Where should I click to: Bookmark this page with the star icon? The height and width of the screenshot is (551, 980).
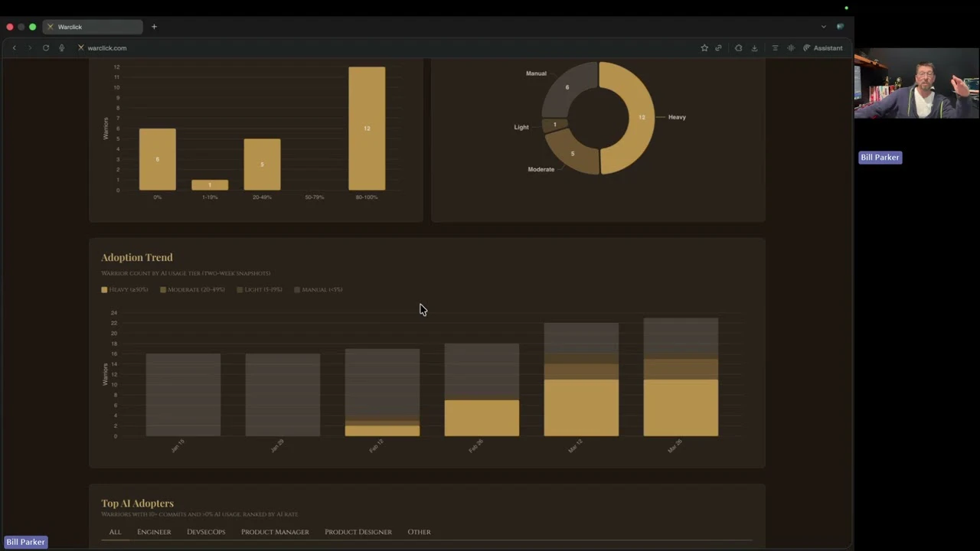tap(704, 47)
